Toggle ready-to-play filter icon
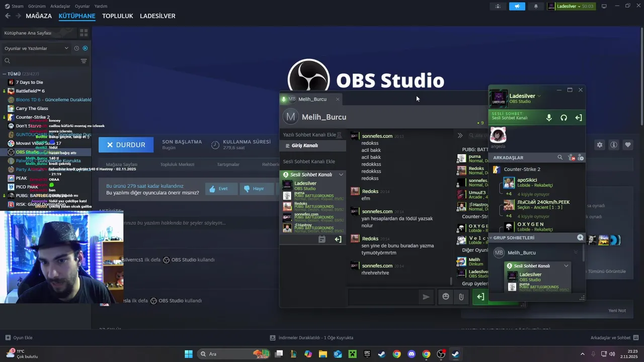Viewport: 644px width, 362px height. tap(85, 48)
